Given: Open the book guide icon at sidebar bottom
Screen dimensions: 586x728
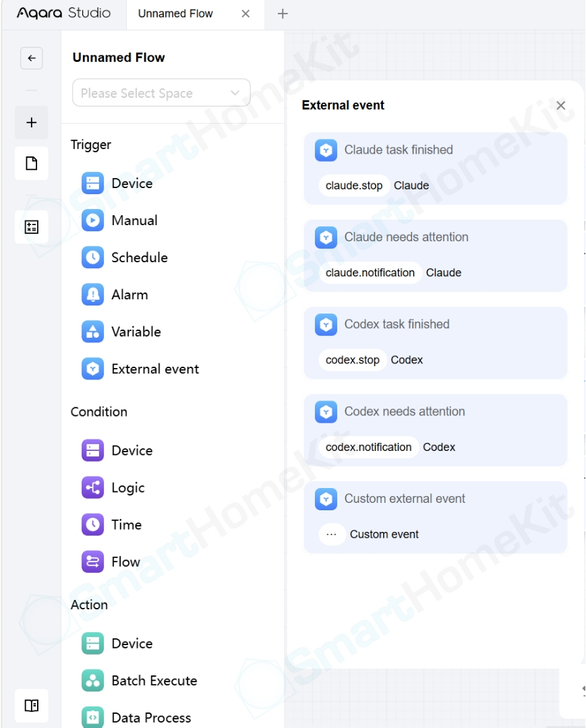Looking at the screenshot, I should click(x=32, y=706).
